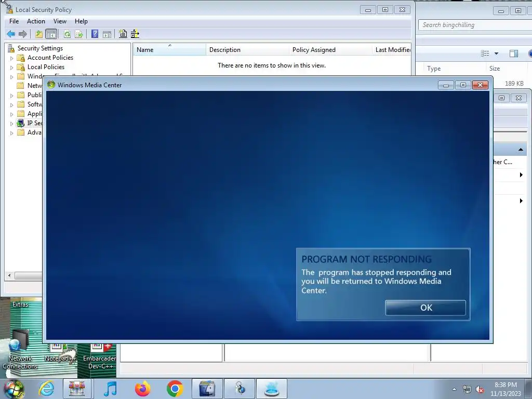The width and height of the screenshot is (532, 399).
Task: Expand the Advanced Audit tree node arrow
Action: [11, 133]
